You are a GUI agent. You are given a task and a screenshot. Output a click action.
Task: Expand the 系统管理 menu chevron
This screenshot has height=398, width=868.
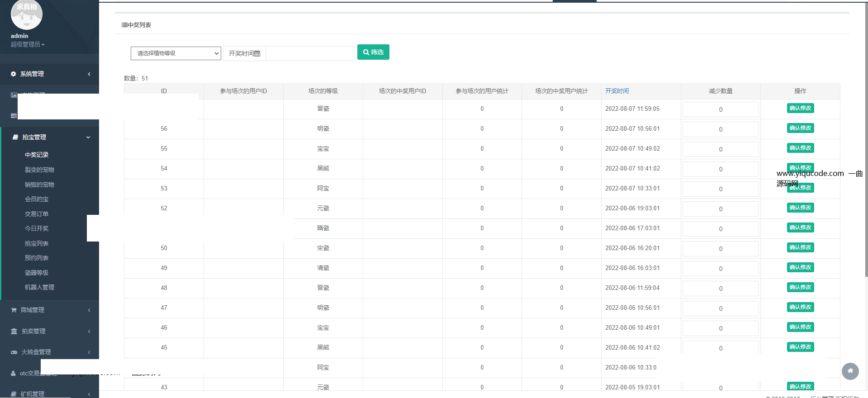pyautogui.click(x=89, y=74)
